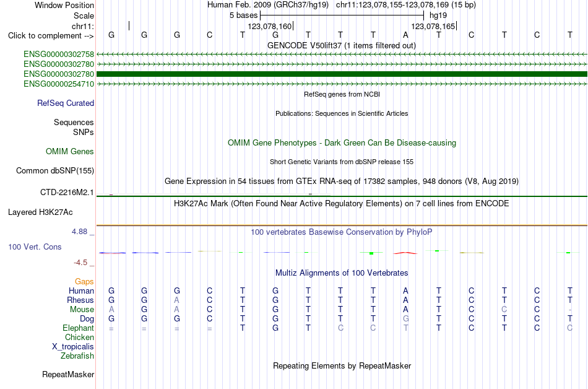Click the CTD-2216M2.1 expression label
Screen dimensions: 588x389
click(67, 193)
